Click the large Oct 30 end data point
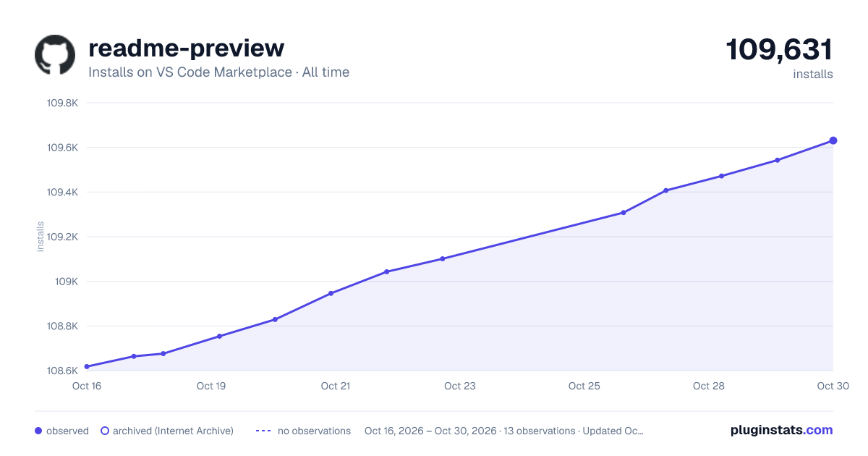868x456 pixels. [x=833, y=140]
